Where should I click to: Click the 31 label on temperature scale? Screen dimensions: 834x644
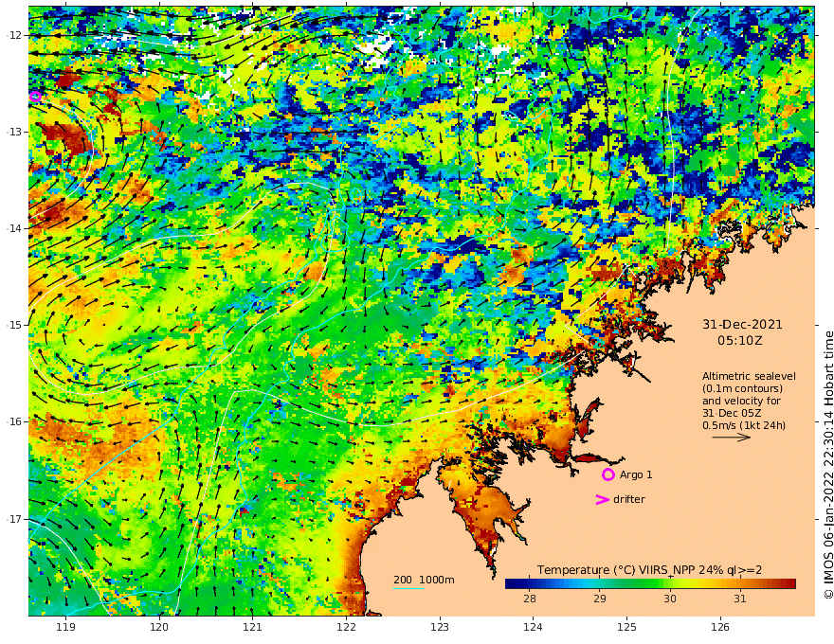tap(740, 599)
